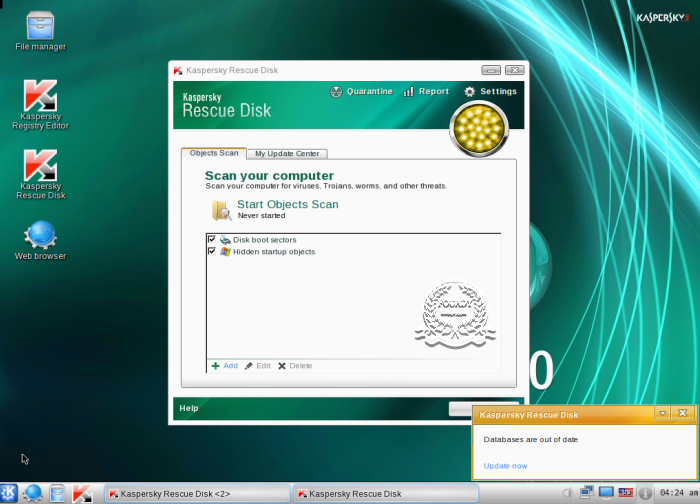Open the K start menu in taskbar
Viewport: 700px width, 504px height.
click(8, 493)
